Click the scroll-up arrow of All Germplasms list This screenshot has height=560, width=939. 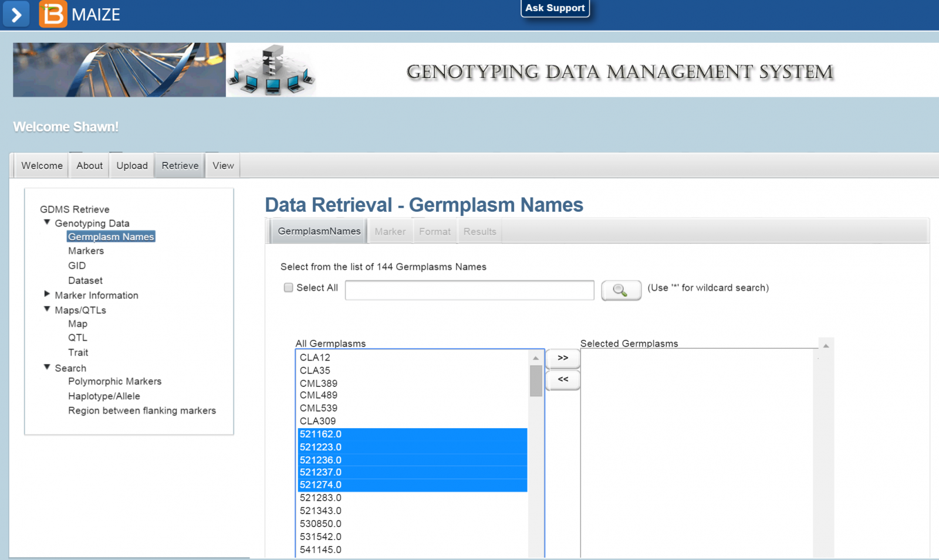535,358
